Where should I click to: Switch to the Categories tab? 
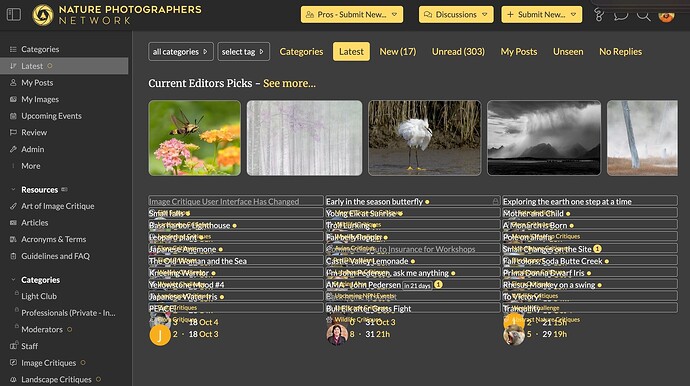[x=301, y=51]
